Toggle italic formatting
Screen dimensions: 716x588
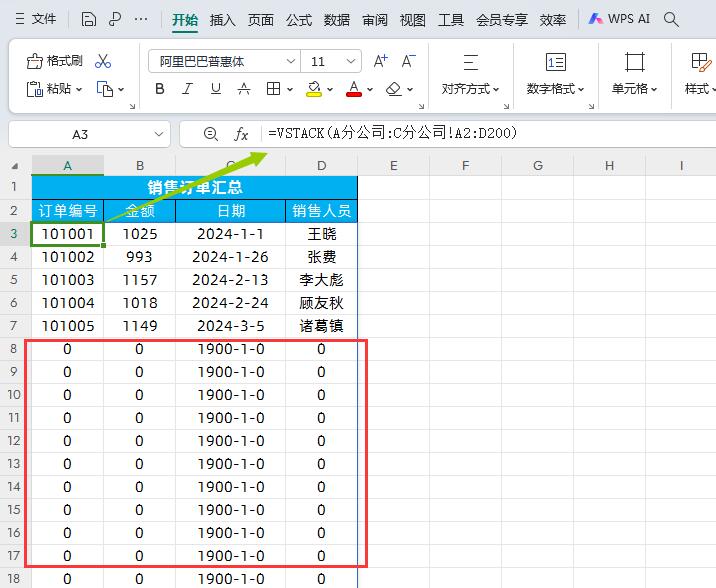[188, 89]
